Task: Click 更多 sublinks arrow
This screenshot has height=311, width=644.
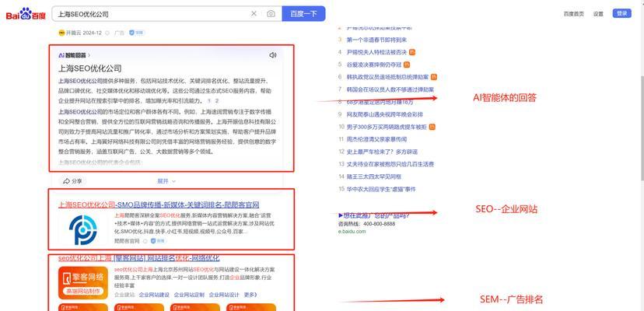Action: (x=250, y=295)
